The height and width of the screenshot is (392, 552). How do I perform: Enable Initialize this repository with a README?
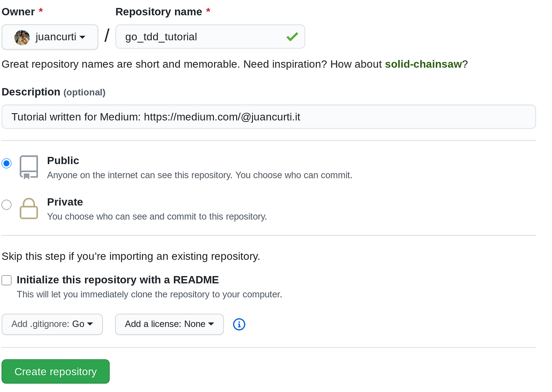[7, 280]
